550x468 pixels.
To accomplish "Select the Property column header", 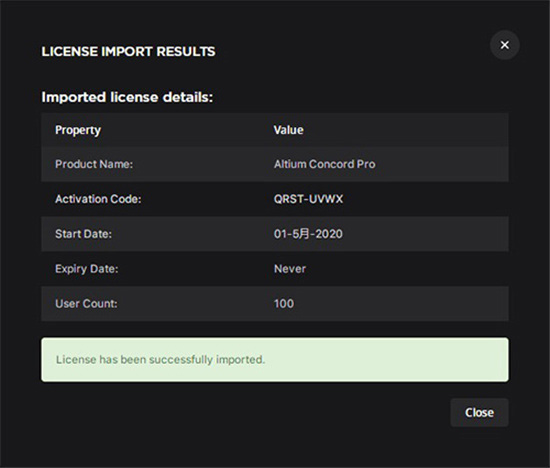I will pyautogui.click(x=78, y=130).
